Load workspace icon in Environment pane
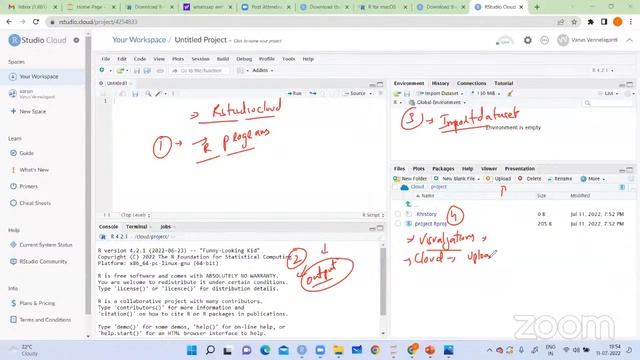This screenshot has width=640, height=360. 397,93
